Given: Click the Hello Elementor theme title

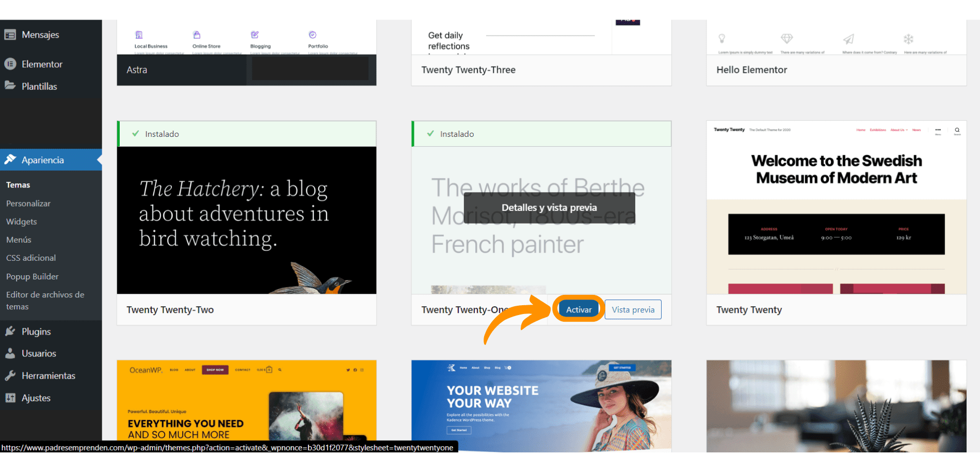Looking at the screenshot, I should tap(752, 70).
